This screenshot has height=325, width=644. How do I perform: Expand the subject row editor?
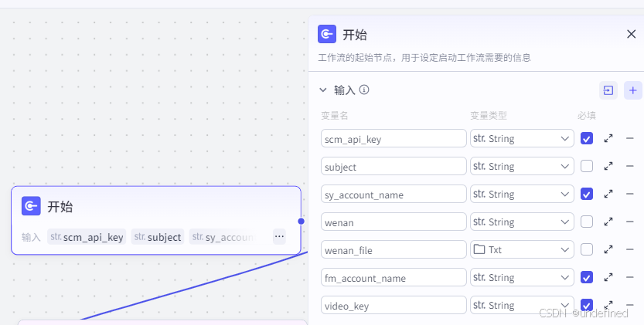click(x=608, y=166)
